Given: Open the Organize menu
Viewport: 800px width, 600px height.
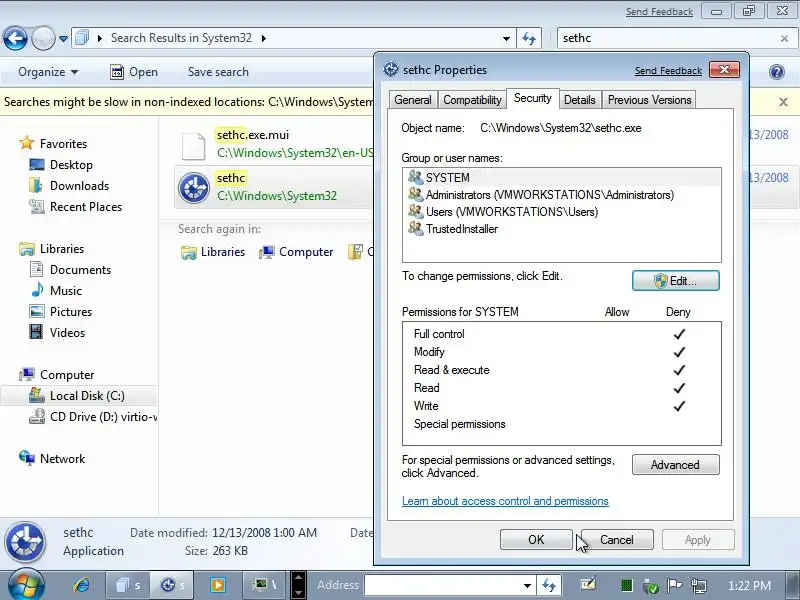Looking at the screenshot, I should (x=48, y=72).
